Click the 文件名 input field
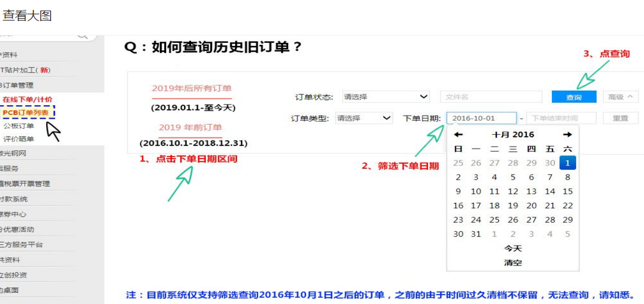The image size is (644, 304). (491, 97)
